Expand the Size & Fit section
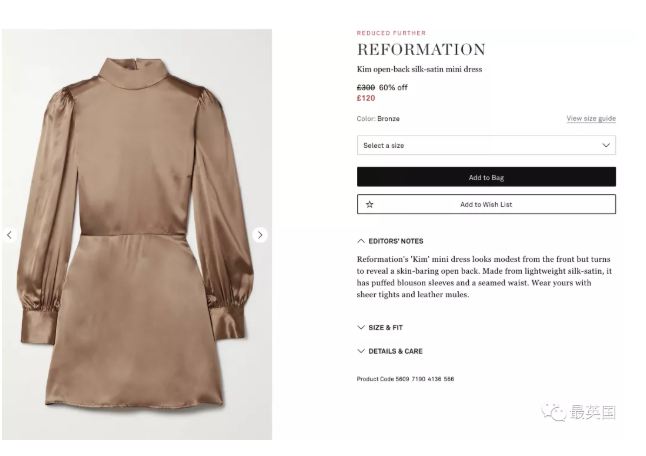The width and height of the screenshot is (646, 456). tap(380, 327)
